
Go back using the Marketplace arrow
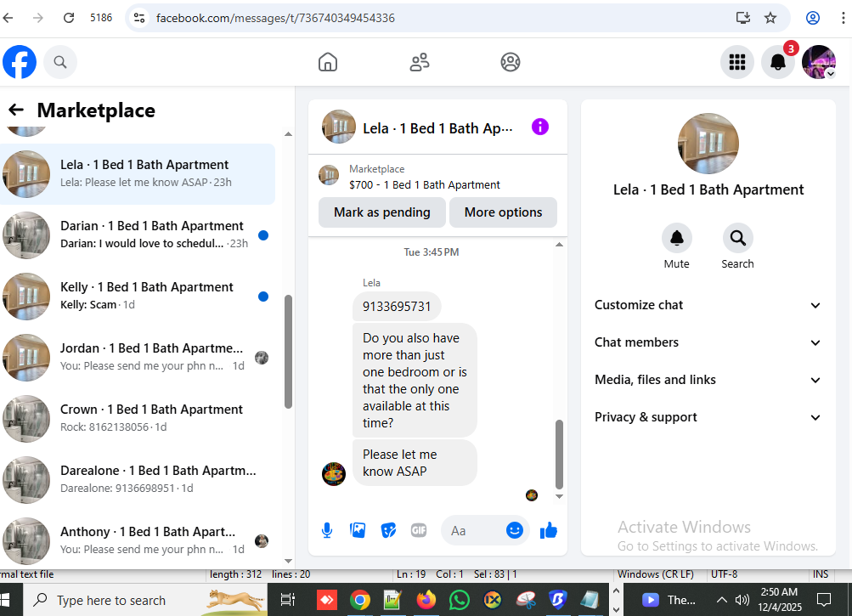(x=16, y=110)
